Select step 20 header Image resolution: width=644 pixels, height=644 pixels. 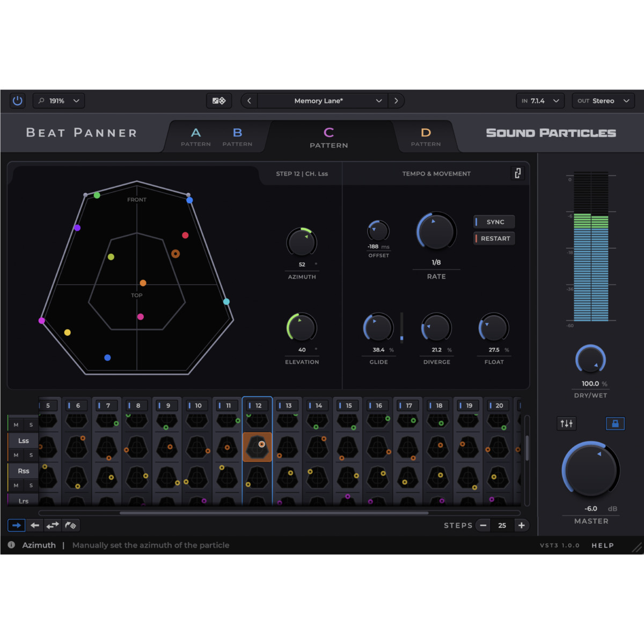499,405
